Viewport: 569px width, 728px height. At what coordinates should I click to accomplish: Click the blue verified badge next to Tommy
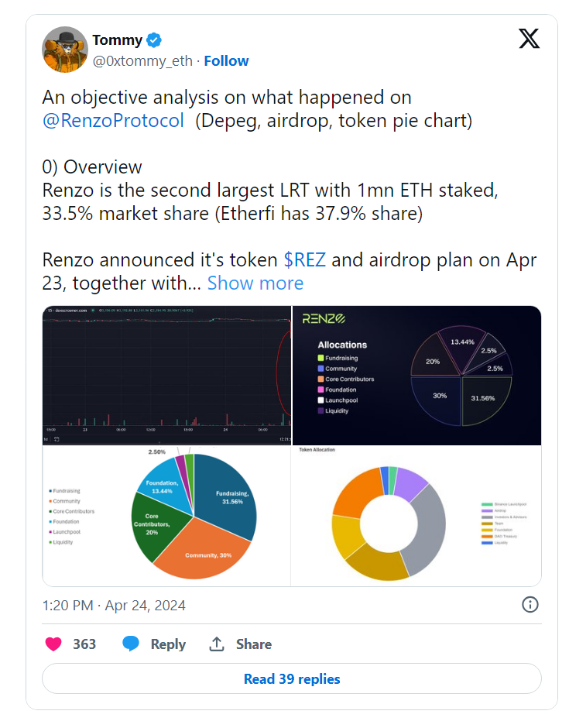pos(155,39)
